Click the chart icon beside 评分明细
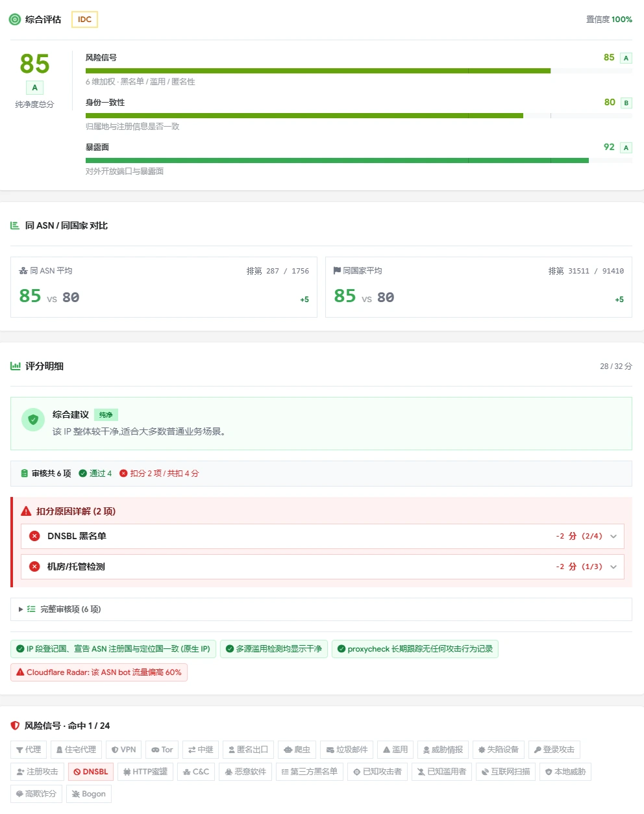 (16, 366)
